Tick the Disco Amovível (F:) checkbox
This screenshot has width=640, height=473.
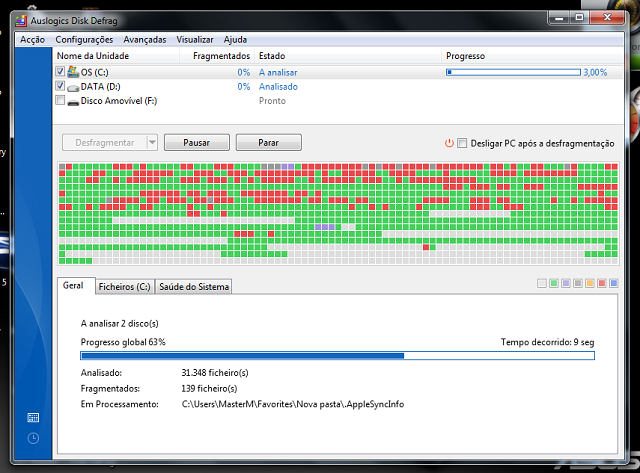(x=60, y=100)
